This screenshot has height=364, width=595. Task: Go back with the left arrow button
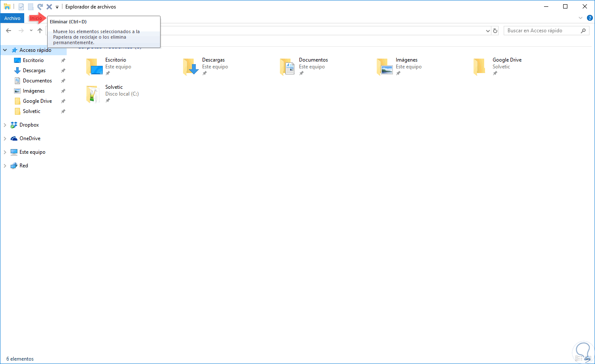8,31
